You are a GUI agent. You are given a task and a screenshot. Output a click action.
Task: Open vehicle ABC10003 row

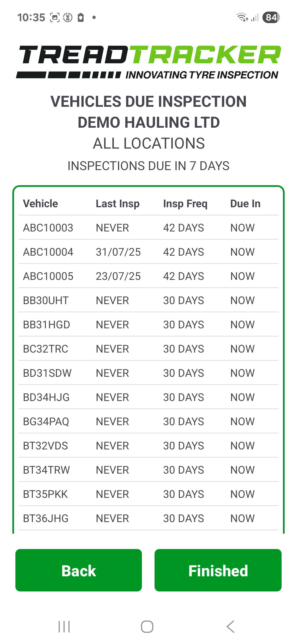tap(48, 228)
